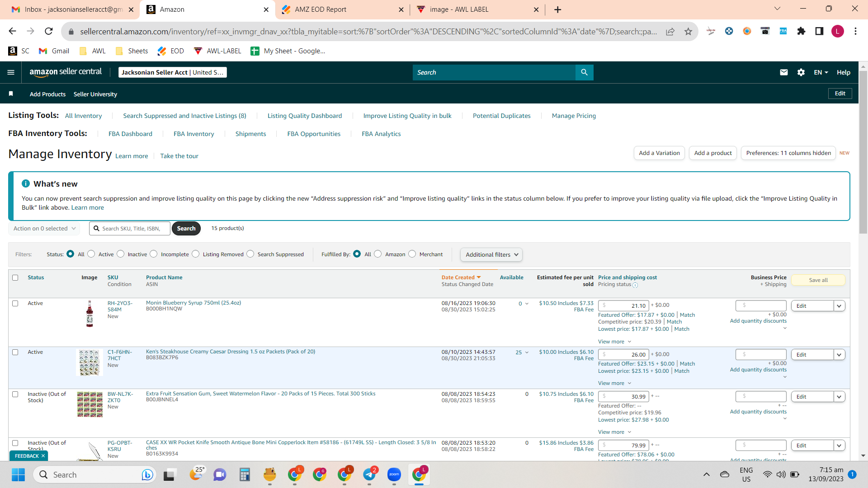This screenshot has height=488, width=868.
Task: Open FBA Dashboard from inventory tools
Action: pos(130,134)
